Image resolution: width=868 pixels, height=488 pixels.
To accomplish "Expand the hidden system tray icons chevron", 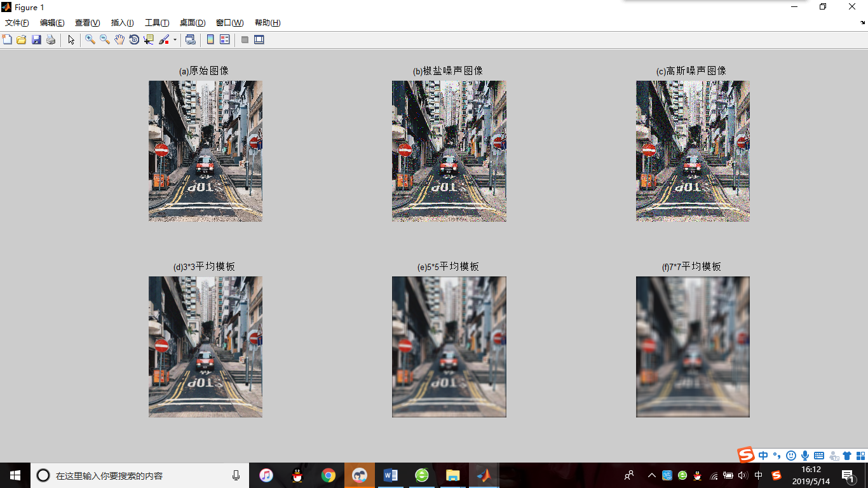I will [651, 475].
